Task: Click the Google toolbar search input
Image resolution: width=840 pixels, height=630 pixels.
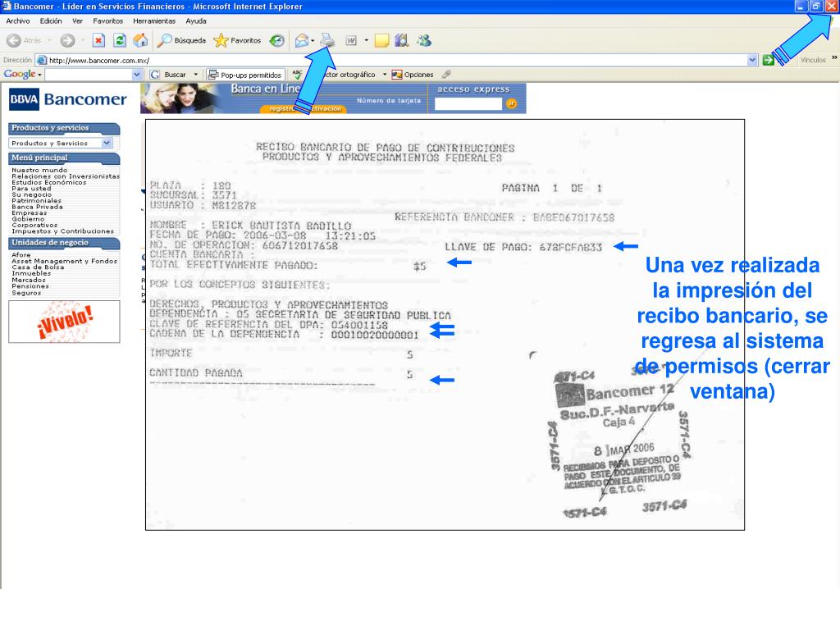Action: (89, 75)
